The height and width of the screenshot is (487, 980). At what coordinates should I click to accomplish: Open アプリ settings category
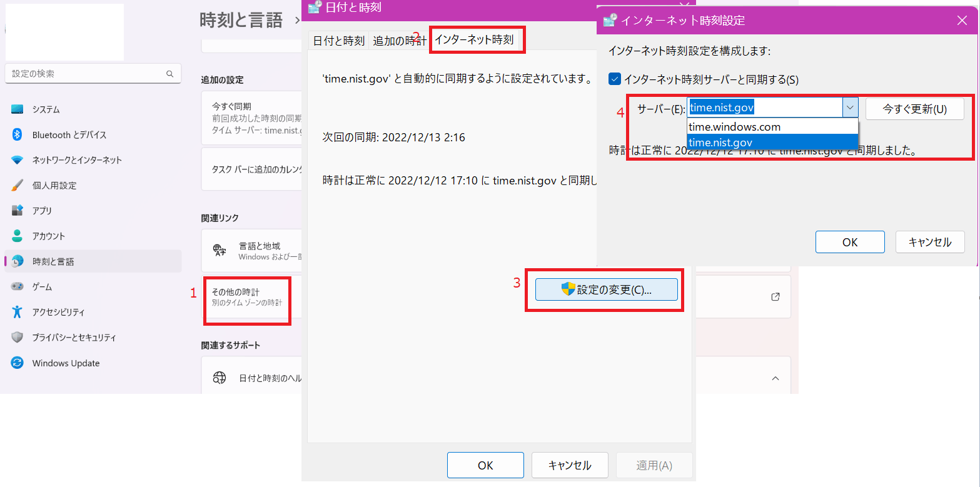coord(93,211)
